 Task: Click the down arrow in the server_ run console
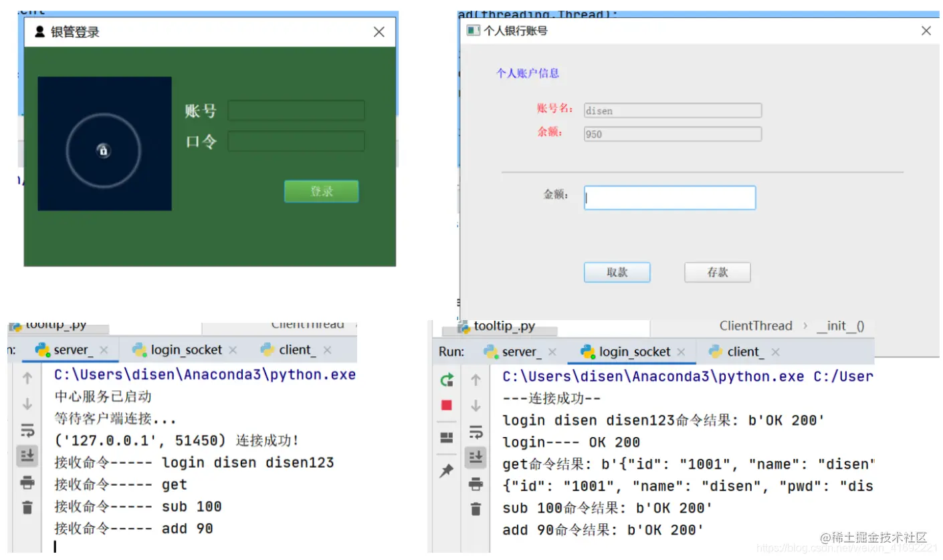(27, 404)
